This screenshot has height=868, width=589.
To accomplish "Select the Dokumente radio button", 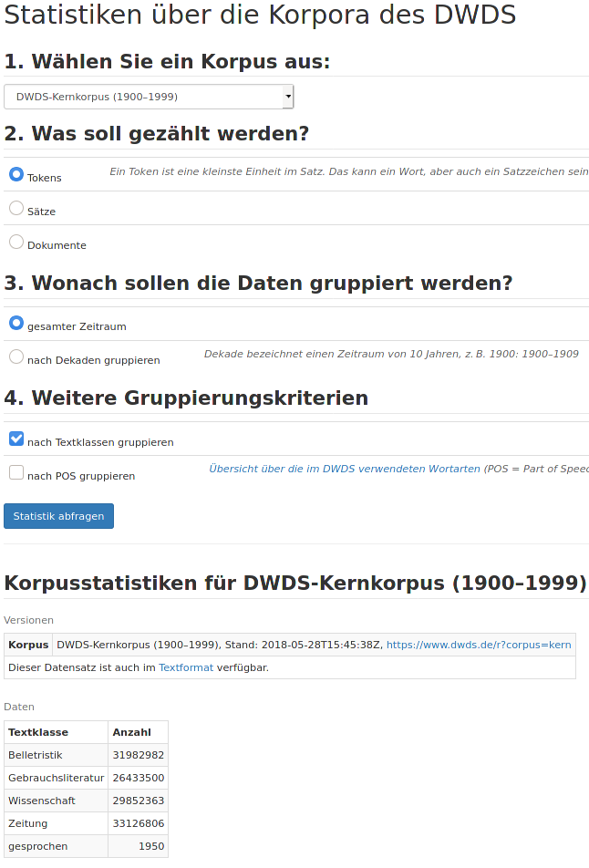I will 16,242.
